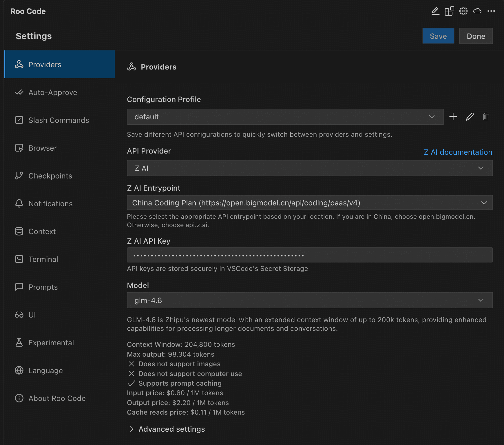This screenshot has height=445, width=504.
Task: Open the Model glm-4.6 dropdown
Action: pyautogui.click(x=309, y=300)
